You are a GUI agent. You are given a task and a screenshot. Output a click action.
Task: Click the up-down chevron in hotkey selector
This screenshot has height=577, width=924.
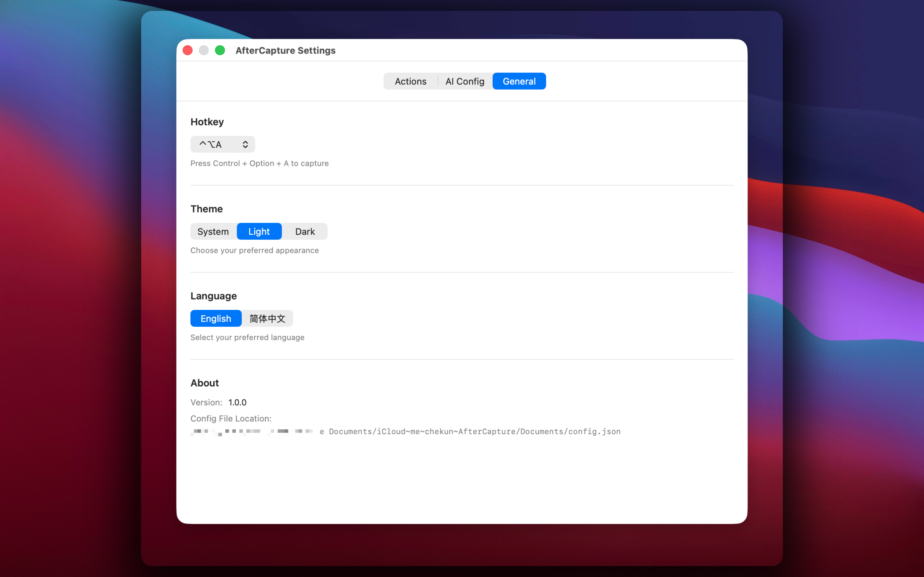pos(245,144)
